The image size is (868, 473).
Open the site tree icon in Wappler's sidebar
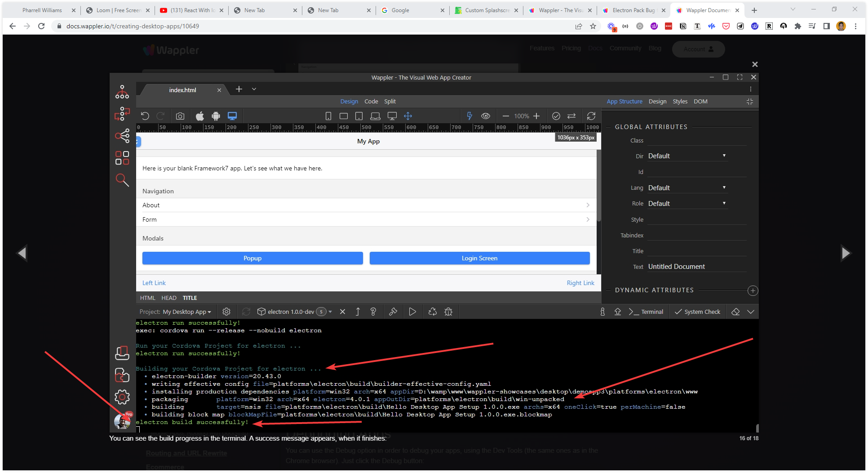pos(122,92)
